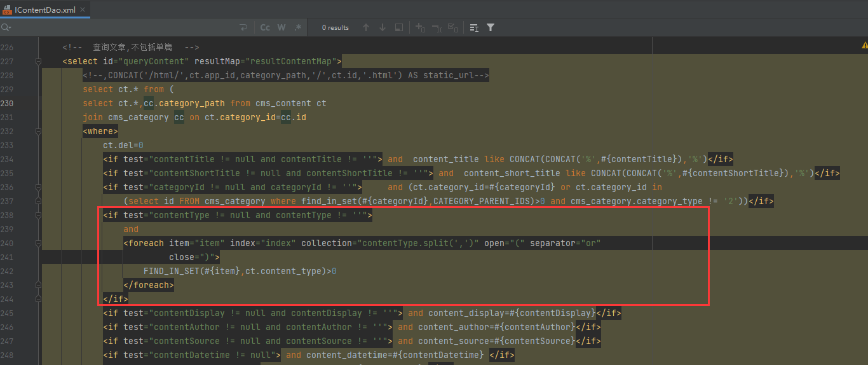Collapse the foreach block at line 240

click(x=38, y=244)
